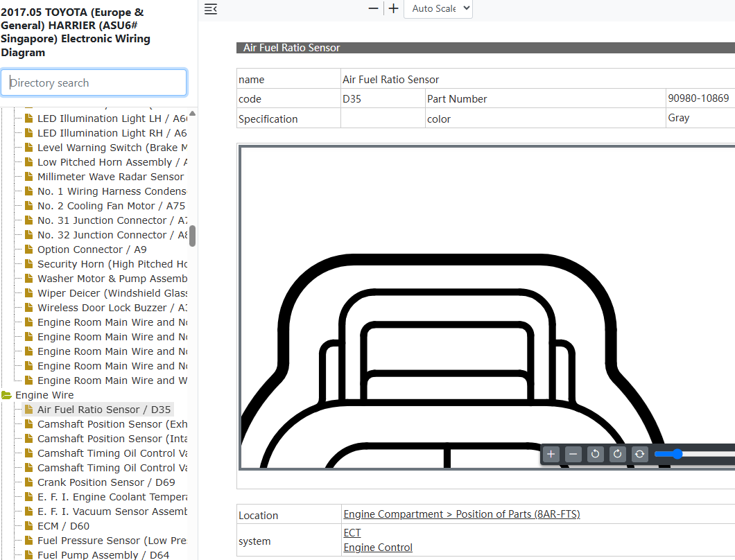Toggle the sidebar with the hamburger icon

click(211, 9)
